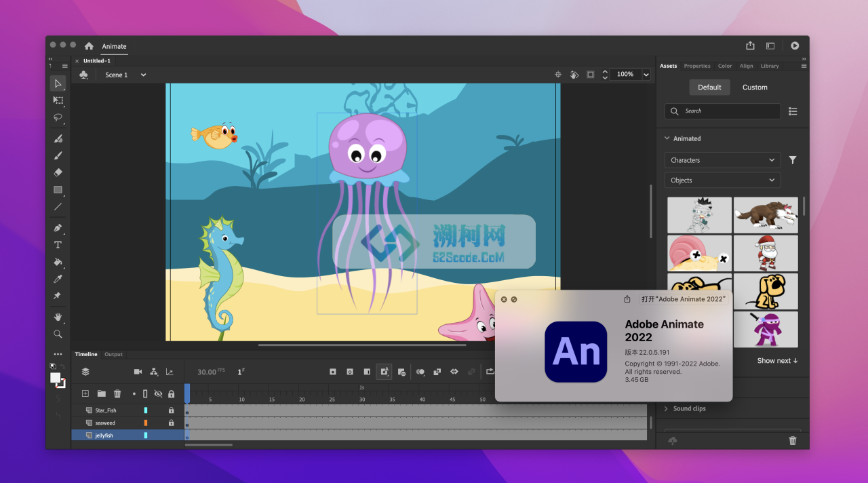The height and width of the screenshot is (483, 868).
Task: Toggle Lock All Layers padlock header
Action: [171, 393]
